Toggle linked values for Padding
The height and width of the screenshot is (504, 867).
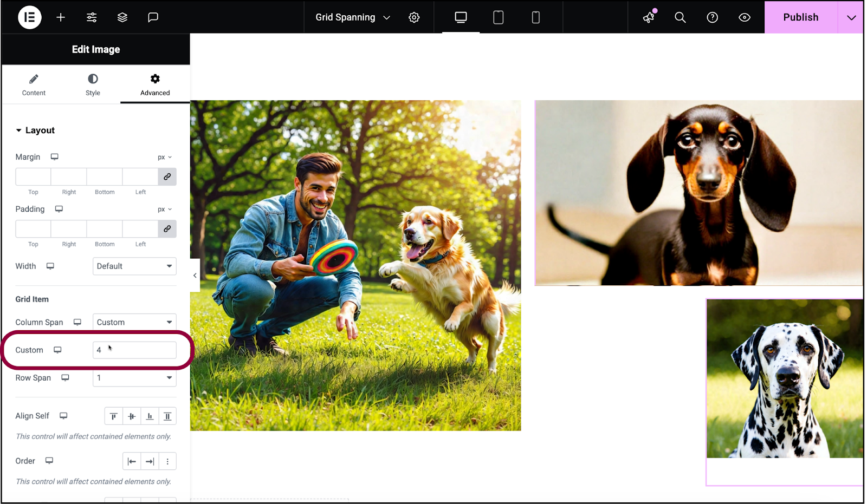167,228
